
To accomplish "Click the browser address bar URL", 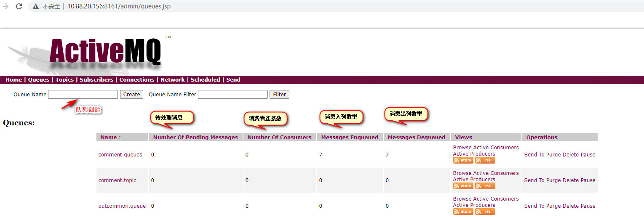I will pyautogui.click(x=119, y=6).
